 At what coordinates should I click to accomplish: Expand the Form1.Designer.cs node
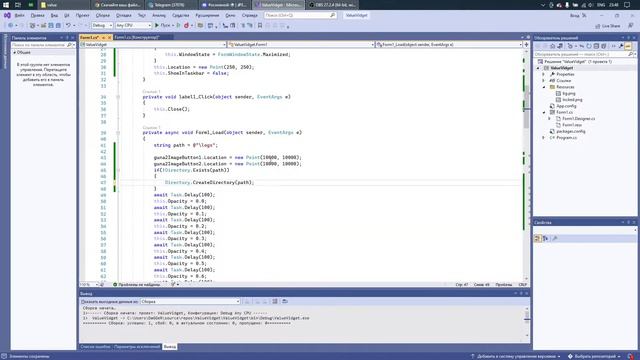click(x=549, y=118)
